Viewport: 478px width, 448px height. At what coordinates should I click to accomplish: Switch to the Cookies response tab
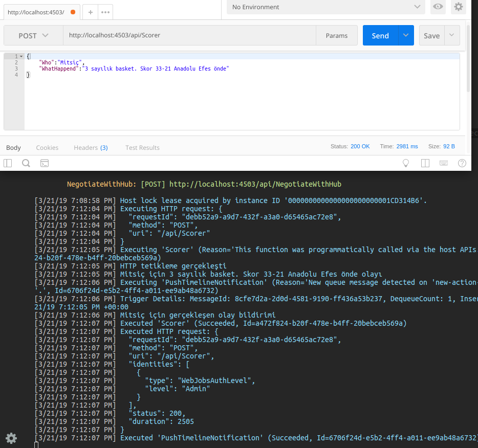point(47,148)
